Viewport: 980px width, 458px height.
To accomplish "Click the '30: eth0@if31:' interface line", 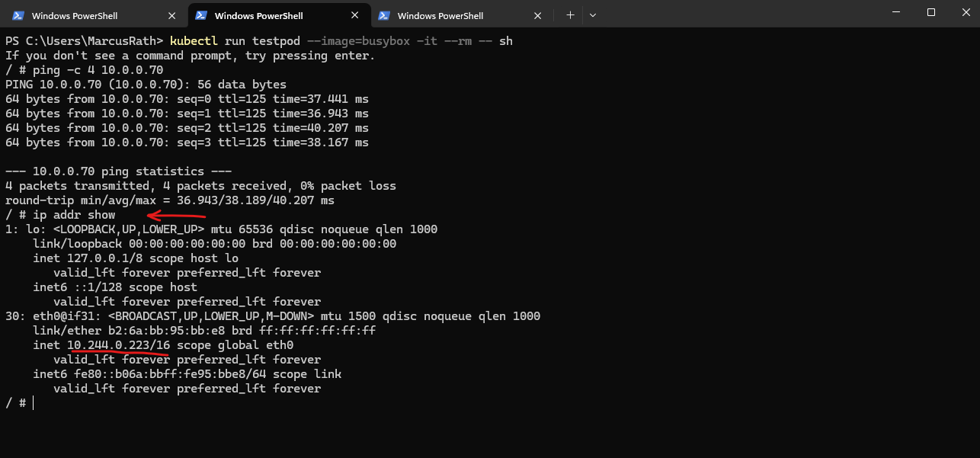I will click(273, 316).
